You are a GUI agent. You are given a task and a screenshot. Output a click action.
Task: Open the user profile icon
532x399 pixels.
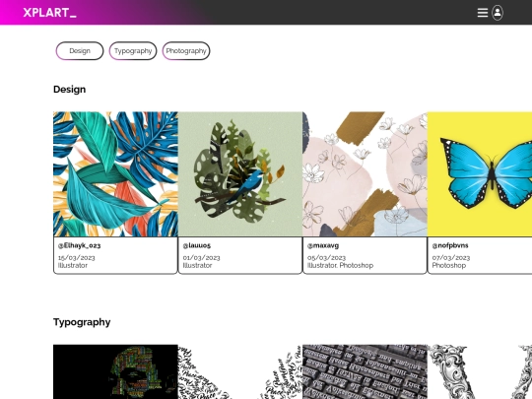[498, 13]
